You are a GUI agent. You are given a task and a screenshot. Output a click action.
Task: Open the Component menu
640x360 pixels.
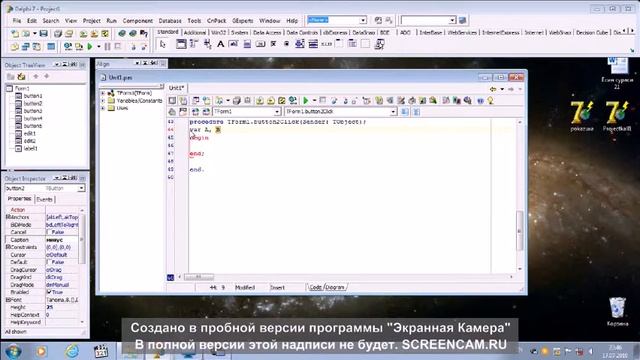click(x=138, y=20)
